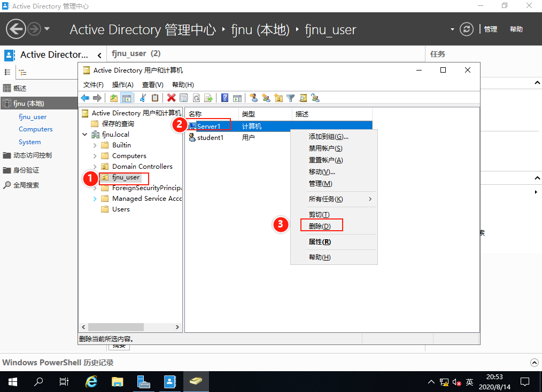
Task: Open Internet Explorer from the taskbar
Action: 91,382
